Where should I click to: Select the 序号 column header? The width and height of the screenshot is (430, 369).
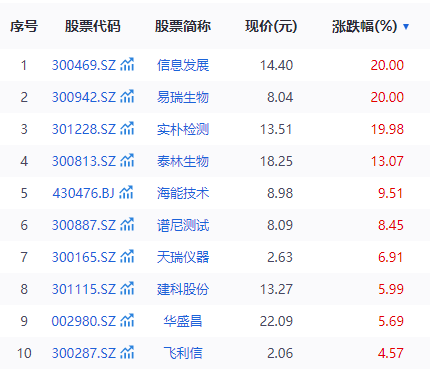(x=24, y=26)
